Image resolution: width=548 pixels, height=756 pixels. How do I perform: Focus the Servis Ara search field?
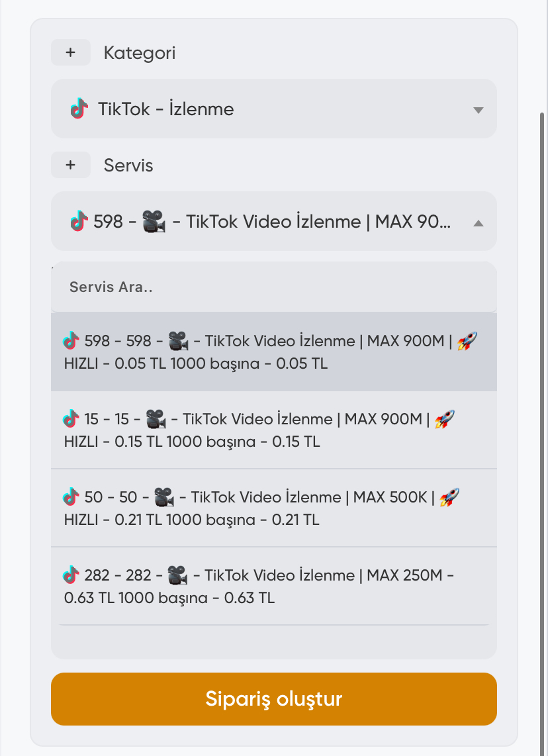pos(274,287)
